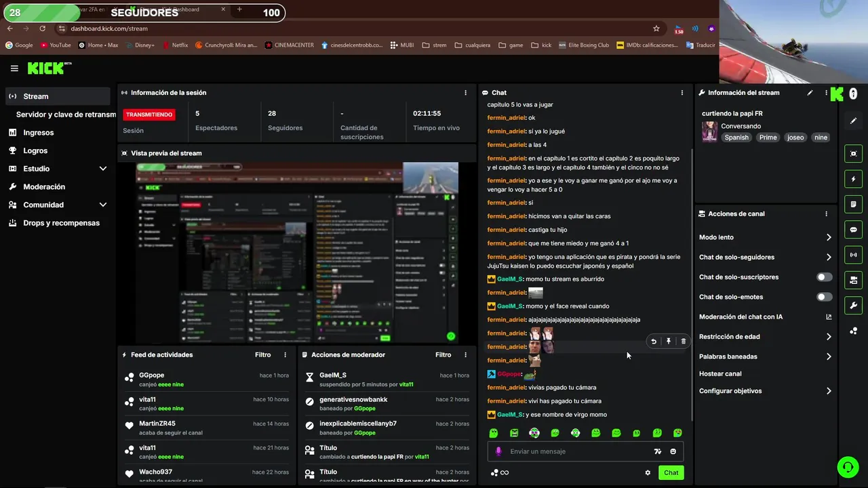Delete the hovered chat message
The image size is (868, 488).
tap(683, 342)
